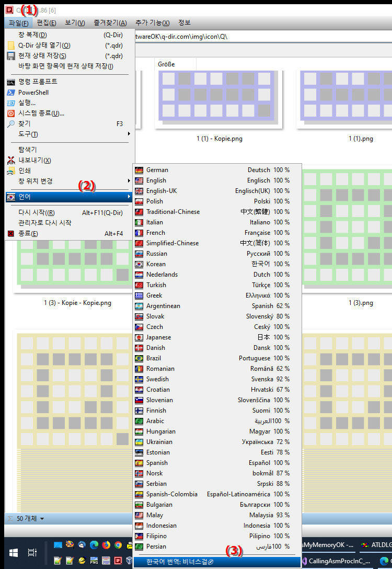Open the 보기(V) menu
The image size is (392, 569).
[75, 23]
